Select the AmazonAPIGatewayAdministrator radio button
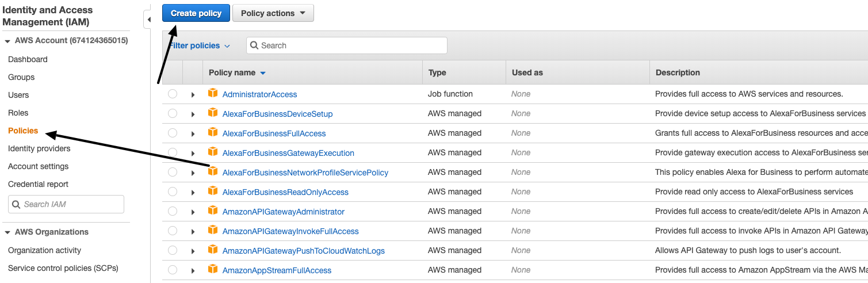868x283 pixels. pos(173,212)
